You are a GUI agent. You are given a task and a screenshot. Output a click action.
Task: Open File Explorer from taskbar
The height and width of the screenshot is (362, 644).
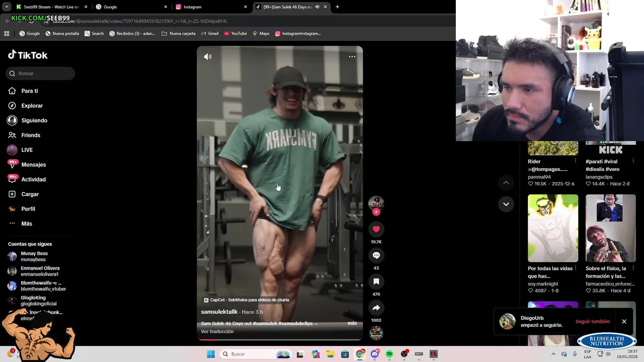(330, 354)
